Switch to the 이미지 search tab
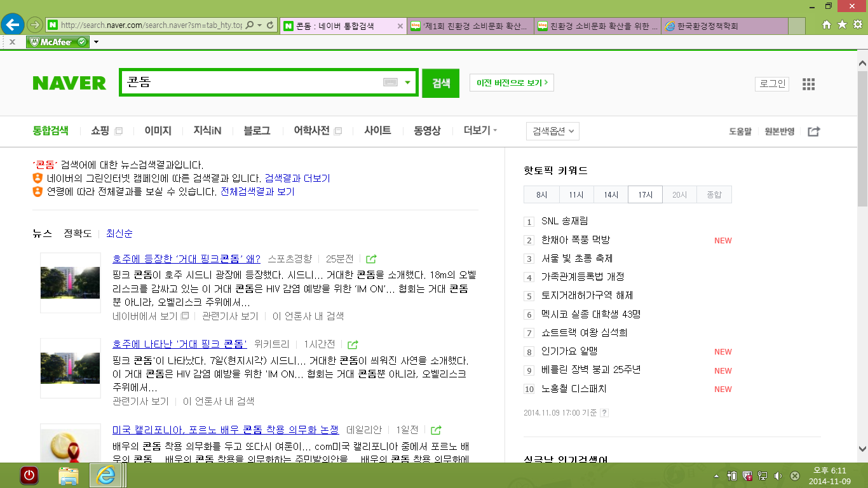Image resolution: width=868 pixels, height=488 pixels. 158,131
